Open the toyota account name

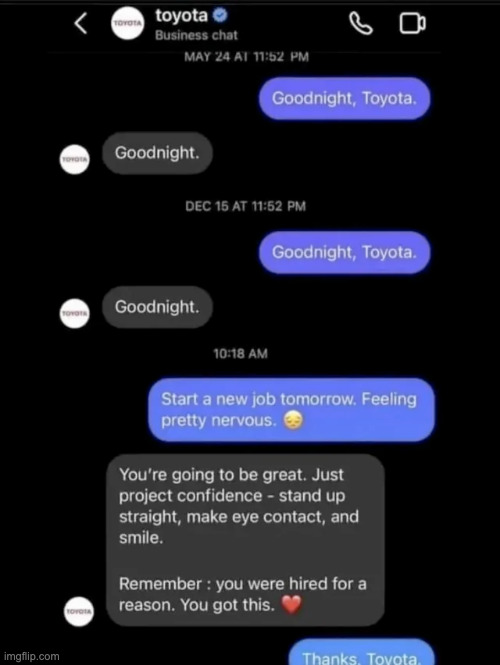(x=182, y=16)
